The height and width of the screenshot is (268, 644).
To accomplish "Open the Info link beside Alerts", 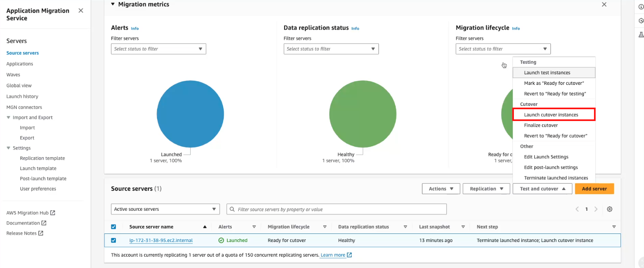I will (135, 28).
